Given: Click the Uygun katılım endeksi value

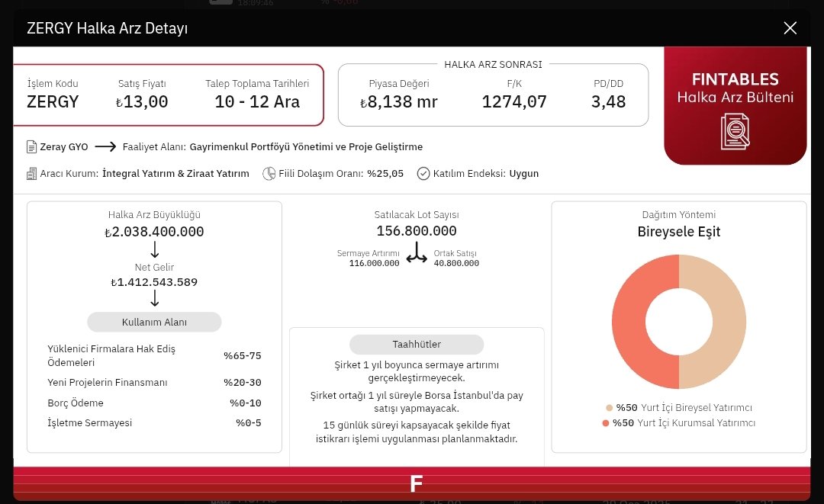Looking at the screenshot, I should pos(524,174).
